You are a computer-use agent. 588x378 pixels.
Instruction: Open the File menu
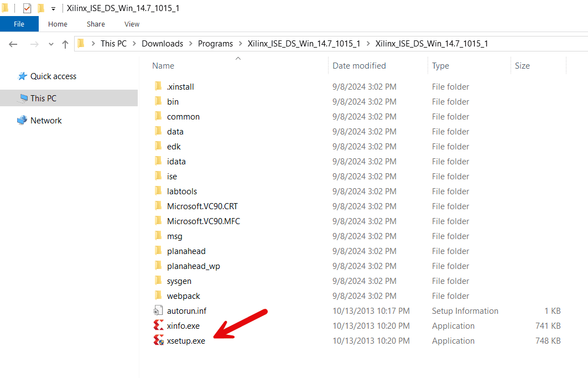click(19, 24)
